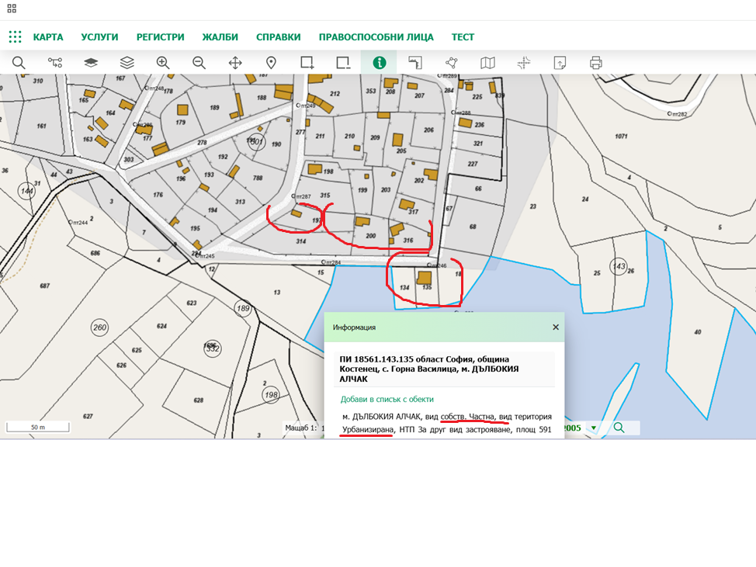756x567 pixels.
Task: Click parcel 1071 on the map
Action: tap(620, 136)
